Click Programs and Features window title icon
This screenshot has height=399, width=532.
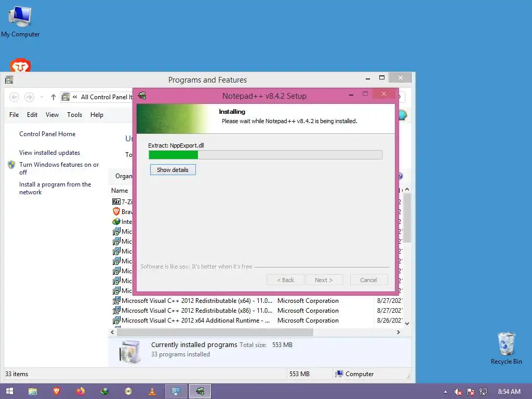tap(9, 80)
